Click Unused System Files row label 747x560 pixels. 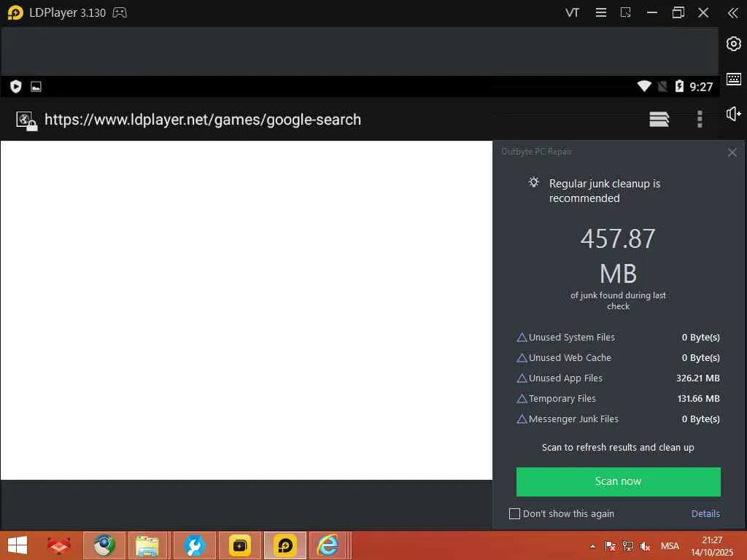pos(572,337)
